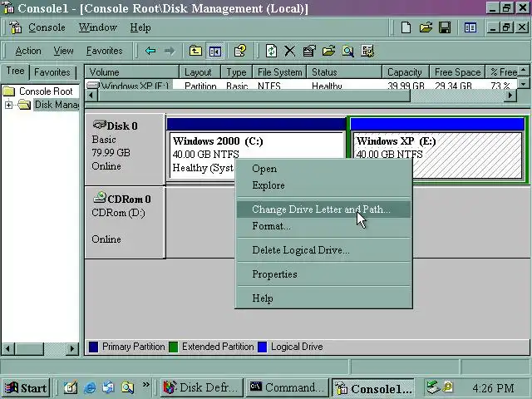Click the Logical Drive legend swatch
Viewport: 532px width, 399px height.
[x=263, y=347]
